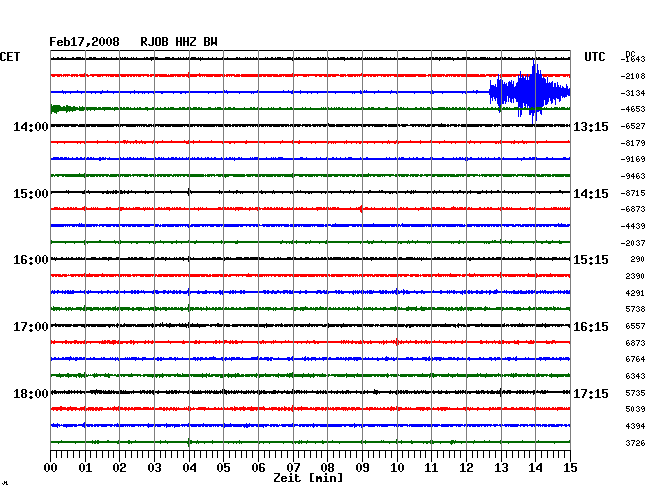The height and width of the screenshot is (494, 650).
Task: Select the DC offset value "5039"
Action: (635, 409)
